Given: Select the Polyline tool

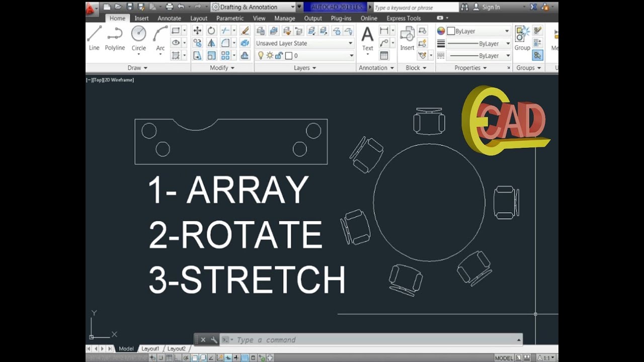Looking at the screenshot, I should click(x=115, y=38).
